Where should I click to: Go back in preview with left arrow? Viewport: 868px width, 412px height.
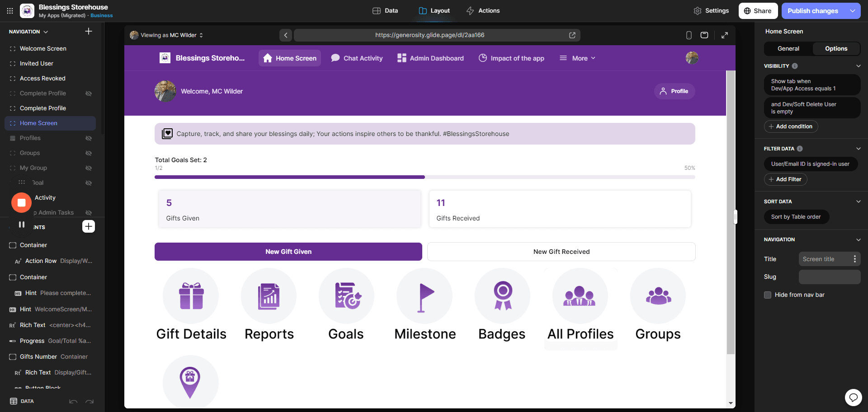[286, 35]
